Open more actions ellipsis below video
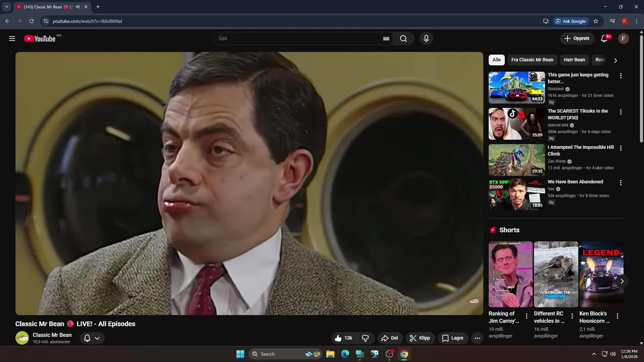 [x=477, y=338]
